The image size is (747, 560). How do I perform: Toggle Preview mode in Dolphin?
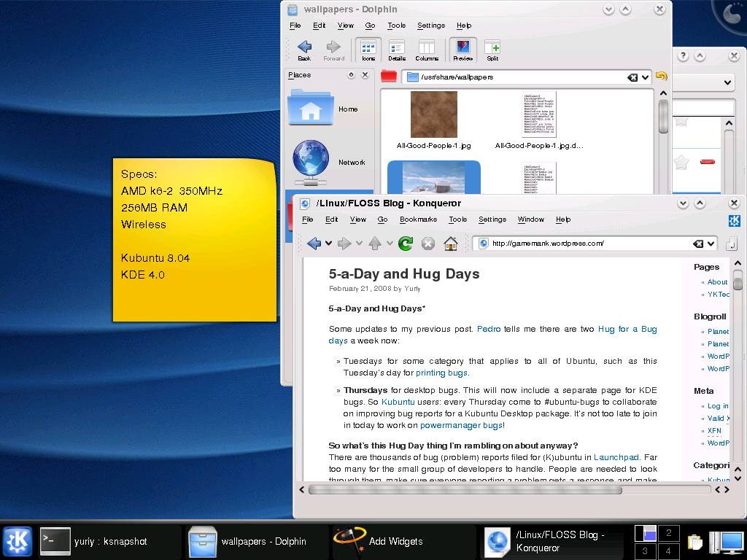(462, 50)
